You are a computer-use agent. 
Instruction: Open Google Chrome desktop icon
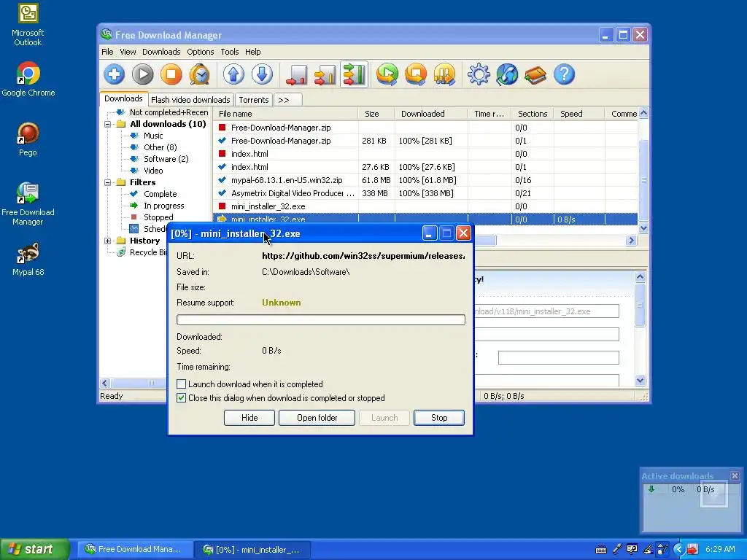pyautogui.click(x=28, y=79)
